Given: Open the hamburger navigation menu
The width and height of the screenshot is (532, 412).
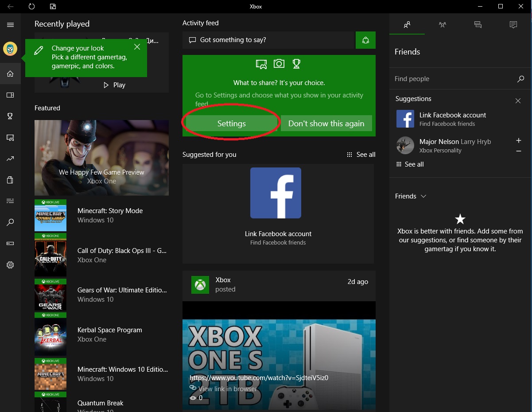Looking at the screenshot, I should (10, 25).
